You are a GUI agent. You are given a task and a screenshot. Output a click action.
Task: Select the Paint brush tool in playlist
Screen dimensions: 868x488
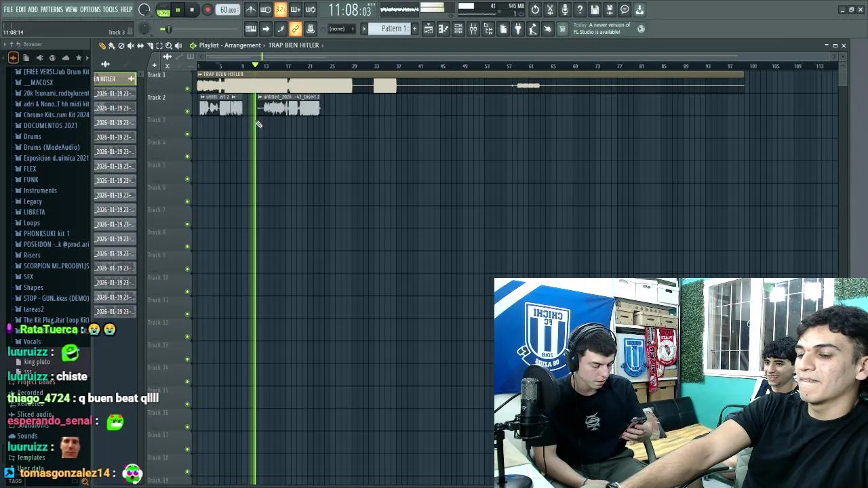(x=112, y=45)
